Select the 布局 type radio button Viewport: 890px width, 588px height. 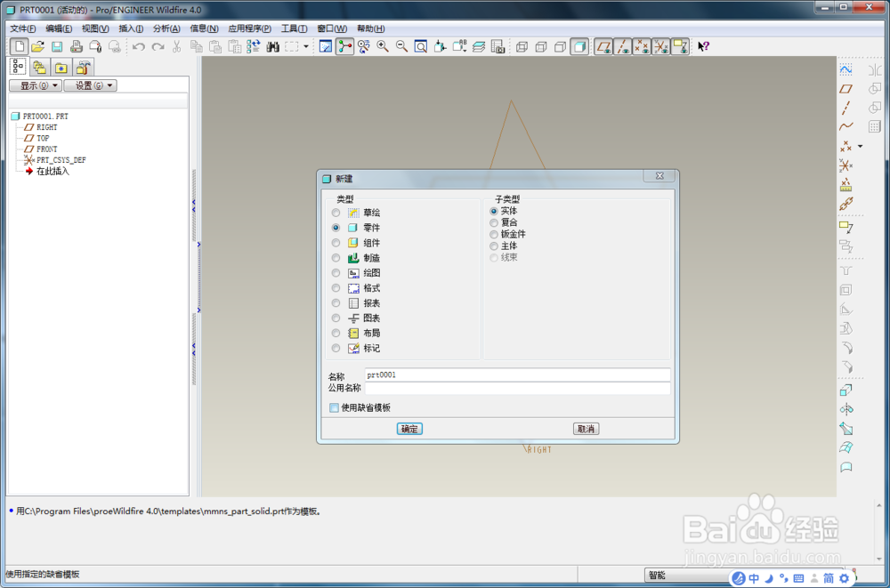tap(336, 334)
